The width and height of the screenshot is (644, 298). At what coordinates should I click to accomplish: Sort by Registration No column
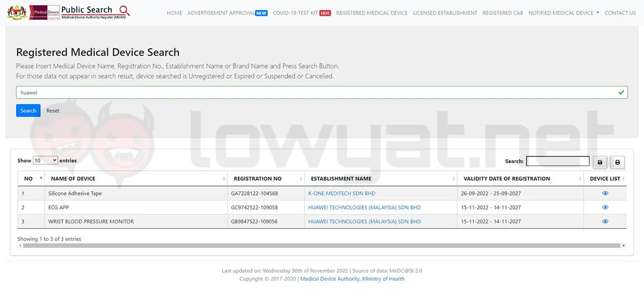(x=266, y=178)
